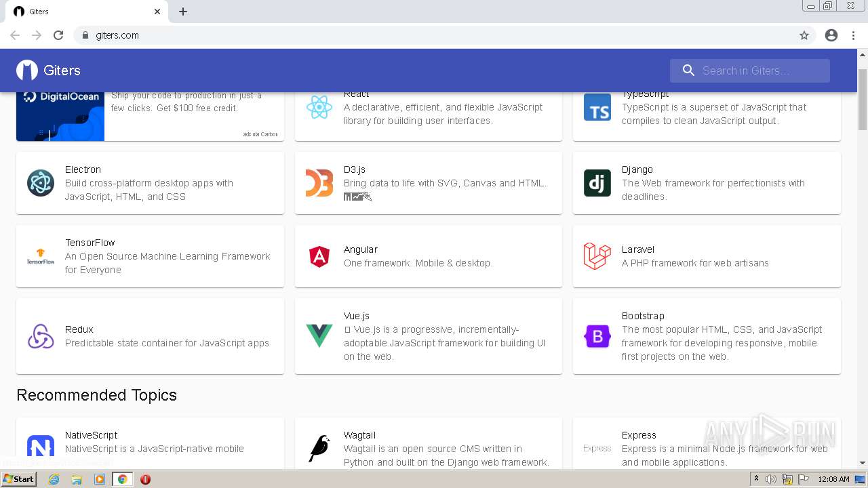868x488 pixels.
Task: Click the Django dj logo
Action: tap(597, 183)
